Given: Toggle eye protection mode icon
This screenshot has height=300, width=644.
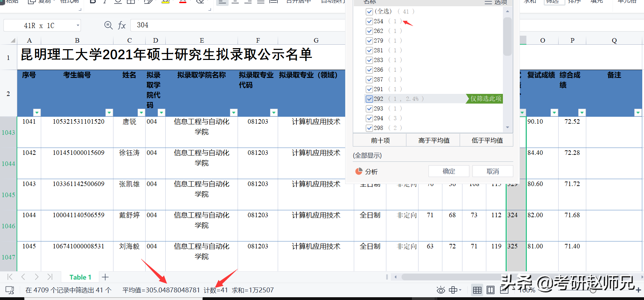Looking at the screenshot, I should [441, 290].
